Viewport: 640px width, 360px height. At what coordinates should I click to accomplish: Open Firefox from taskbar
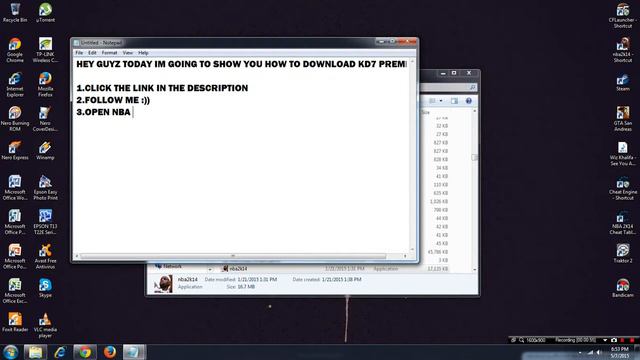[109, 352]
